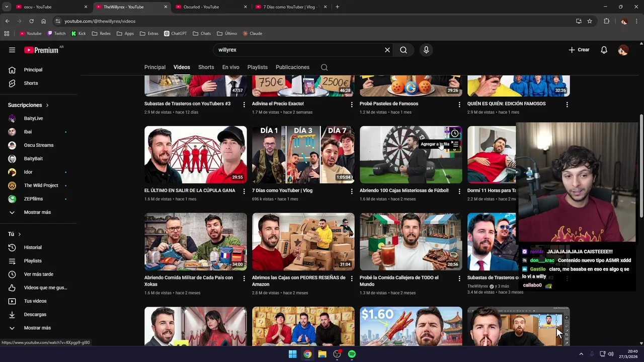Select the Videos channel tab

[x=182, y=67]
